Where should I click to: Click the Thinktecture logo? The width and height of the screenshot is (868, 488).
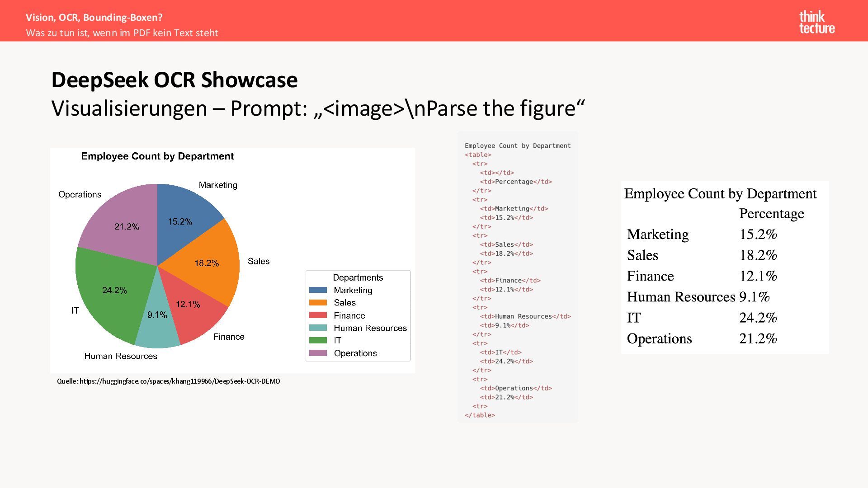[816, 23]
